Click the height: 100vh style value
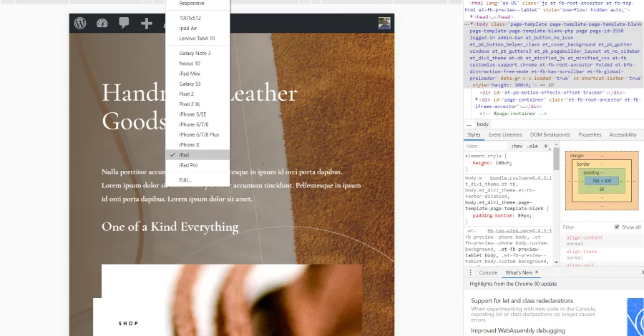This screenshot has height=336, width=644. pos(504,163)
